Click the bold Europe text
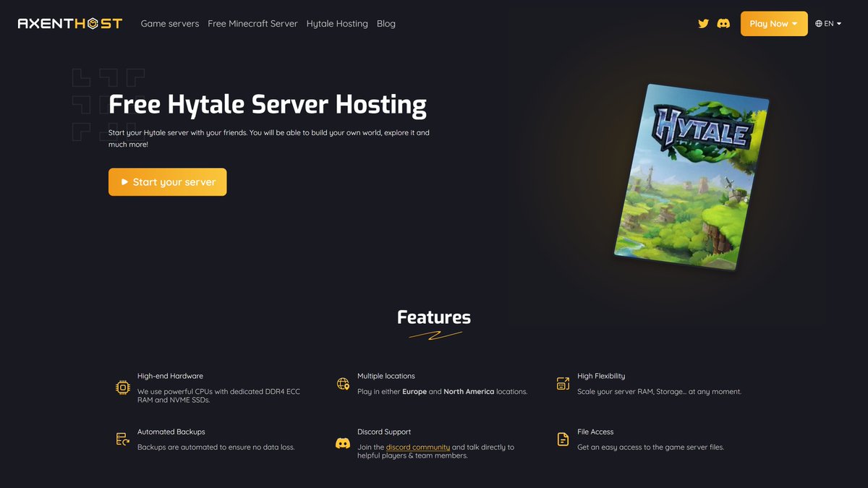This screenshot has height=488, width=868. point(414,391)
